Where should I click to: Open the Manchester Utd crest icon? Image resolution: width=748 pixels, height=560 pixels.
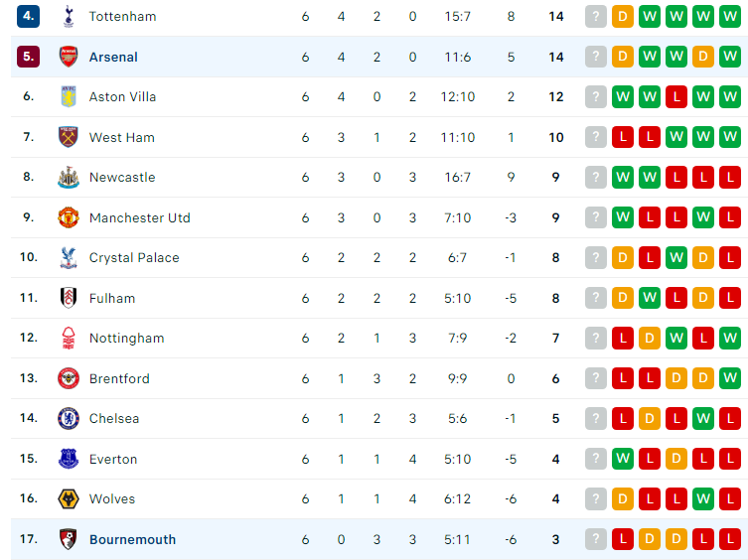coord(69,217)
